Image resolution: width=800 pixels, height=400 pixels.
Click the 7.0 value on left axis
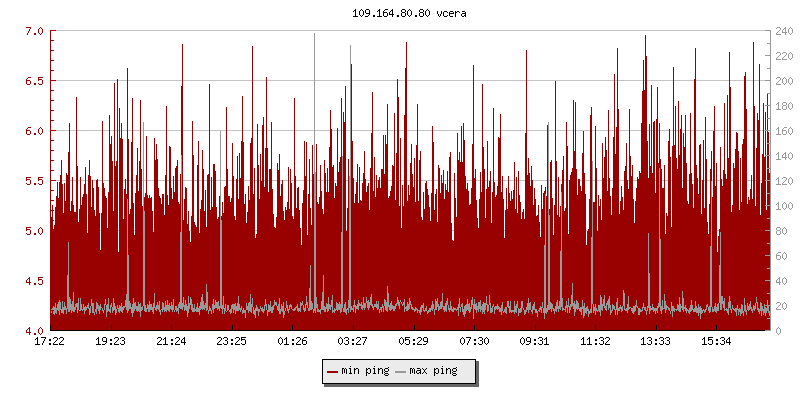(x=33, y=31)
